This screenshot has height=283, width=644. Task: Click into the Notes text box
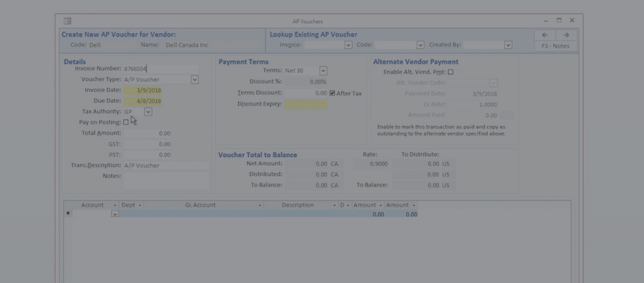click(166, 181)
